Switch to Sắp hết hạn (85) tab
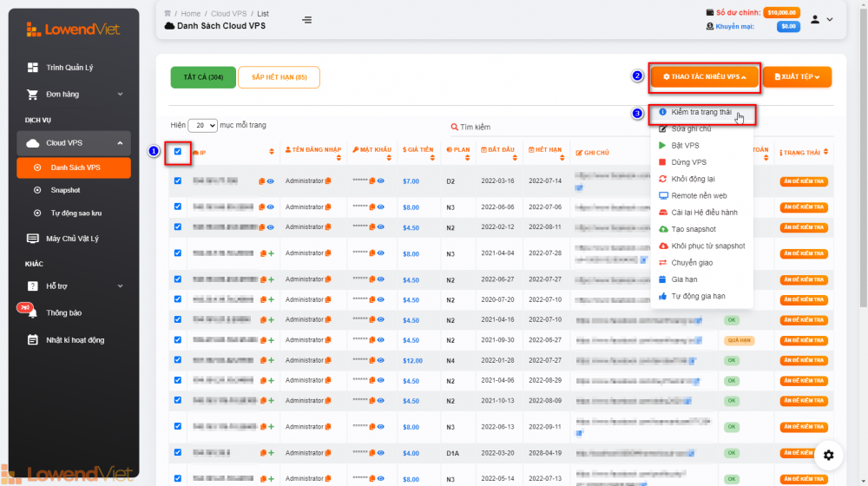Viewport: 868px width, 486px height. point(279,77)
